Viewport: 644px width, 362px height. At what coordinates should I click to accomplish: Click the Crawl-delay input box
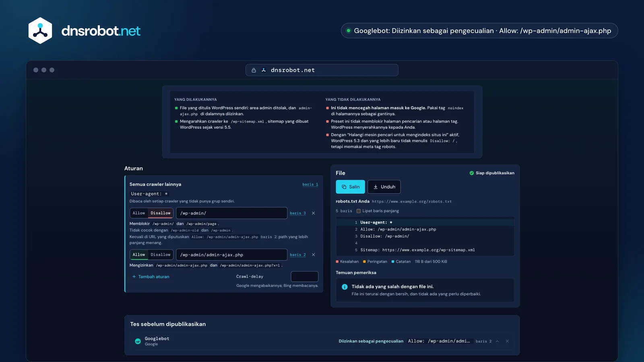[x=304, y=276]
